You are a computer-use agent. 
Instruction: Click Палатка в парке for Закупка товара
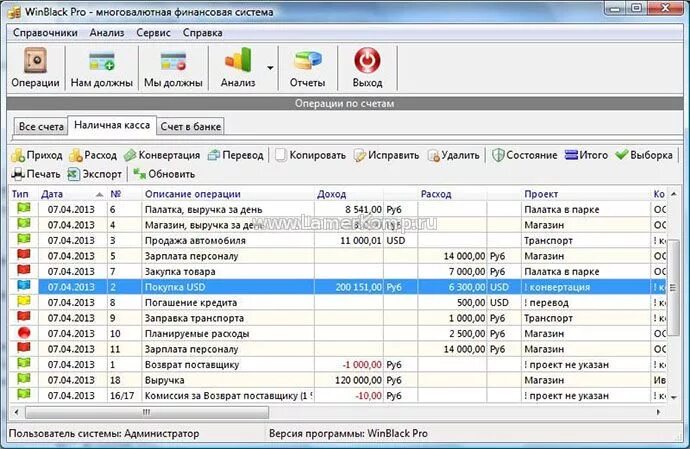point(562,272)
